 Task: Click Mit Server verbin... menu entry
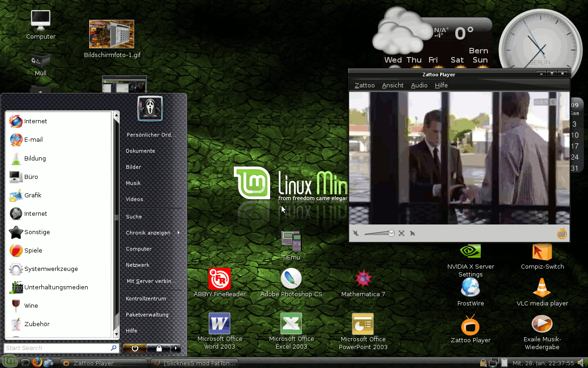click(152, 281)
